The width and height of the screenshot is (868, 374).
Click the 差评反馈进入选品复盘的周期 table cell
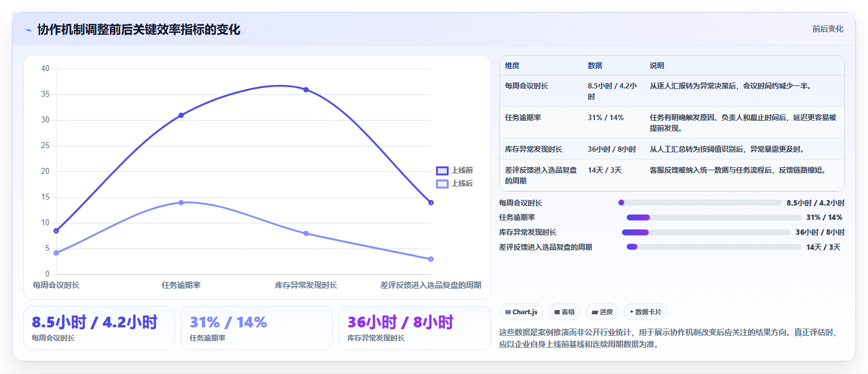tap(541, 175)
